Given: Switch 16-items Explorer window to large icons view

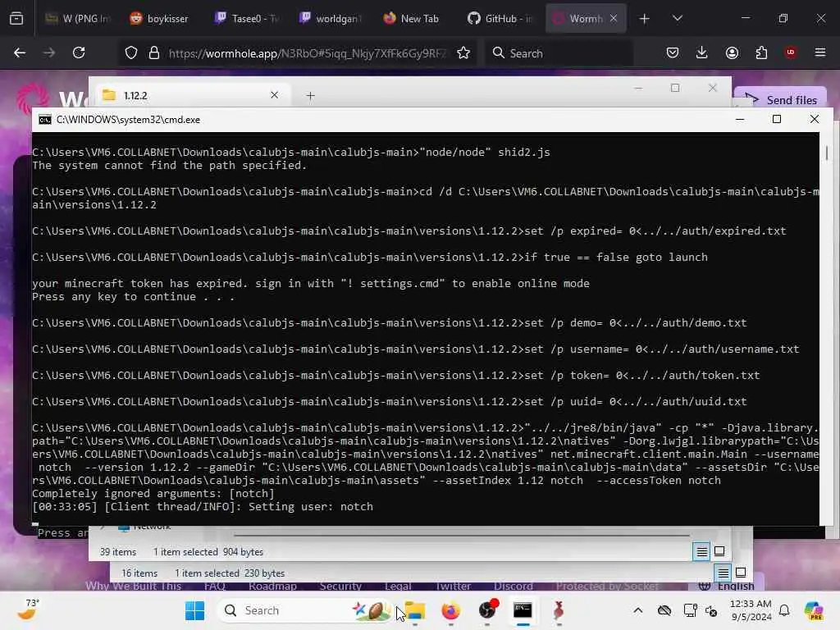Looking at the screenshot, I should tap(741, 573).
